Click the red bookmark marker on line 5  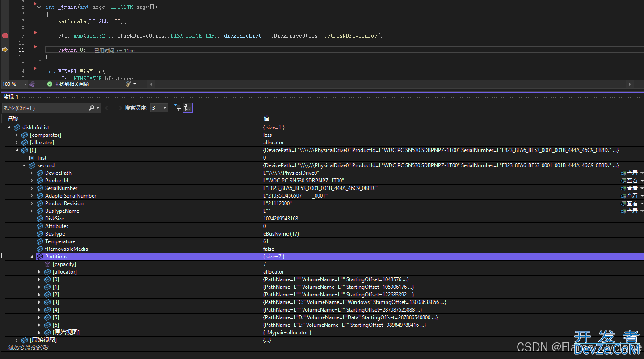pyautogui.click(x=35, y=4)
